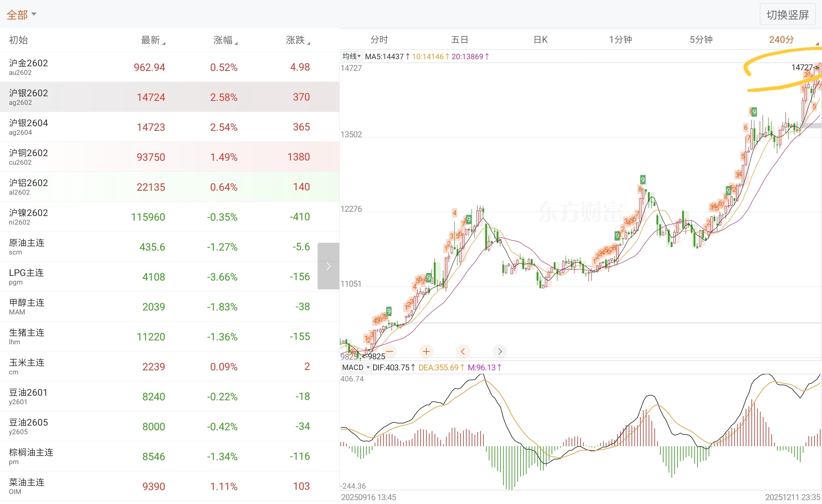The width and height of the screenshot is (822, 504).
Task: Click the 切换竖屏 button
Action: point(787,15)
